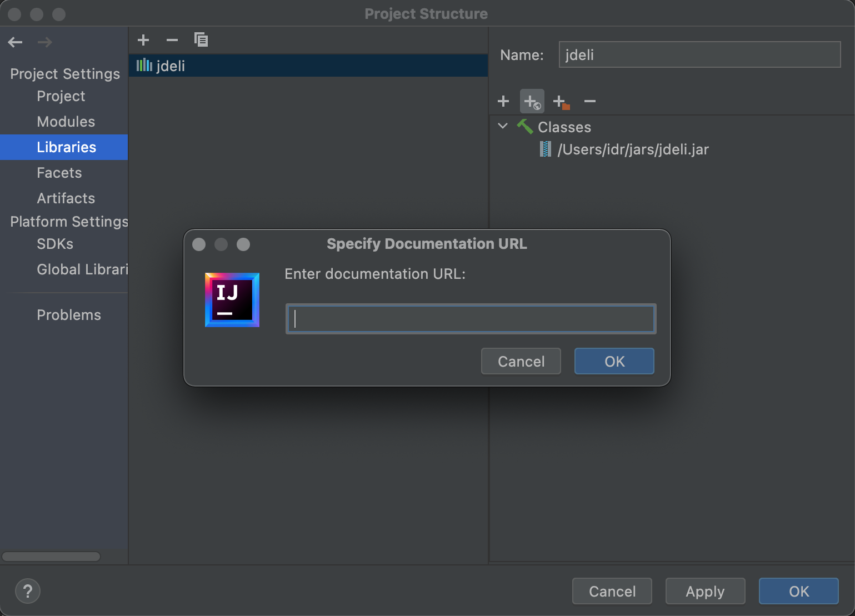
Task: Add a new library with the plus icon
Action: pos(143,39)
